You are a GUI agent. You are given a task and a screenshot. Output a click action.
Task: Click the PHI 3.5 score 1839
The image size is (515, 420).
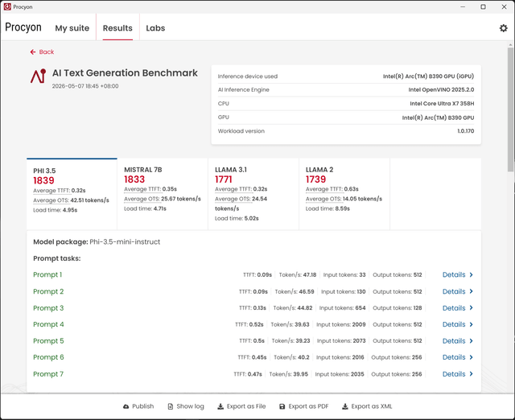tap(43, 180)
